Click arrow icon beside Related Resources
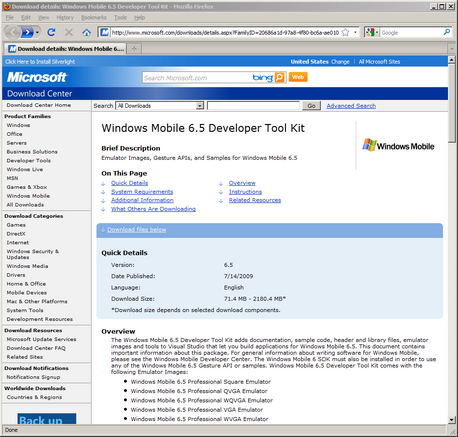This screenshot has height=437, width=458. [221, 201]
